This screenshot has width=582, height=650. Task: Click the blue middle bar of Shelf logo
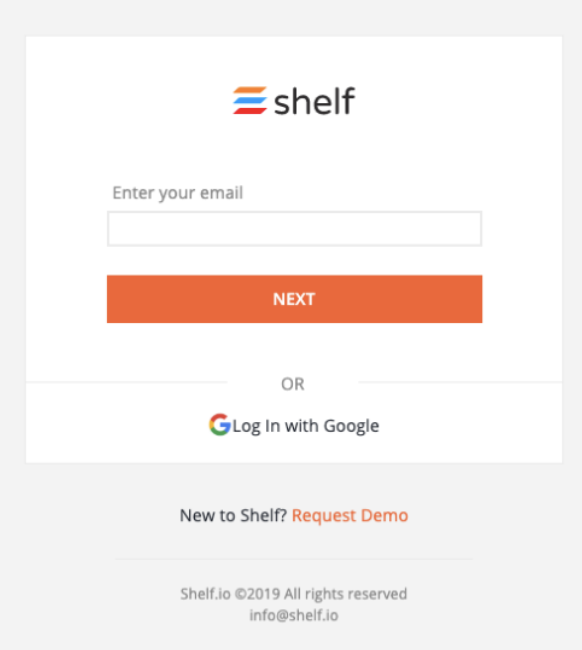pyautogui.click(x=250, y=100)
